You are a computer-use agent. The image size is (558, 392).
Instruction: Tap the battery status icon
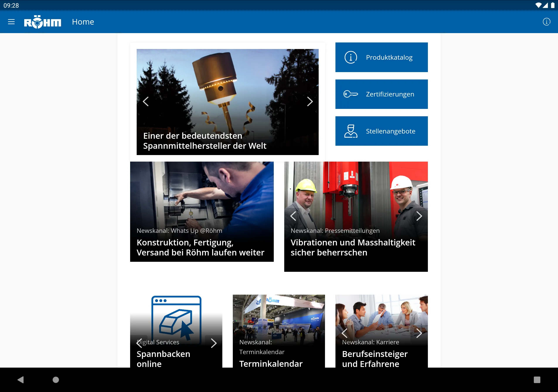coord(553,5)
